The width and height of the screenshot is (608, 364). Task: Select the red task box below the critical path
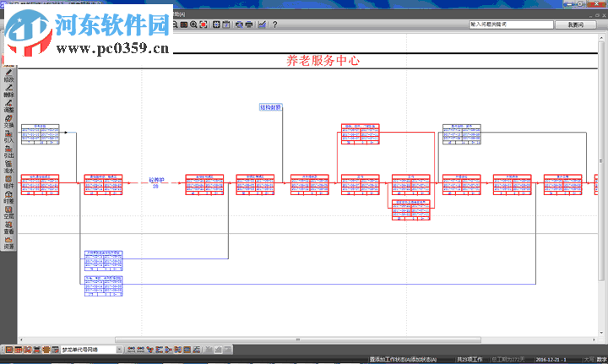point(411,210)
